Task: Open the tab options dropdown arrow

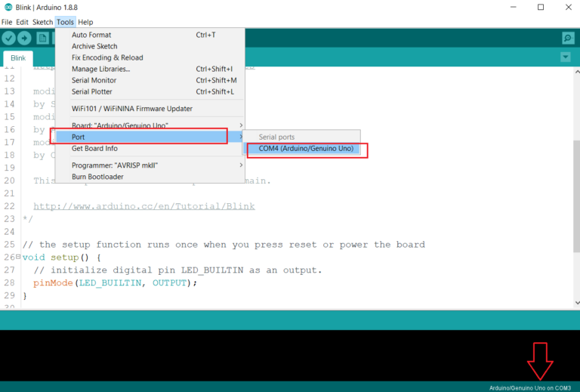Action: pyautogui.click(x=565, y=57)
